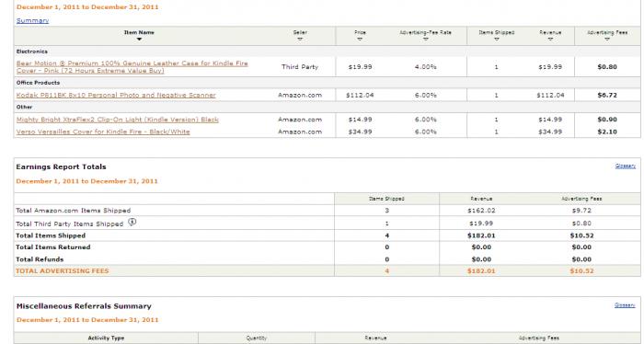Click the Item Name column header
This screenshot has height=344, width=644.
click(x=139, y=32)
